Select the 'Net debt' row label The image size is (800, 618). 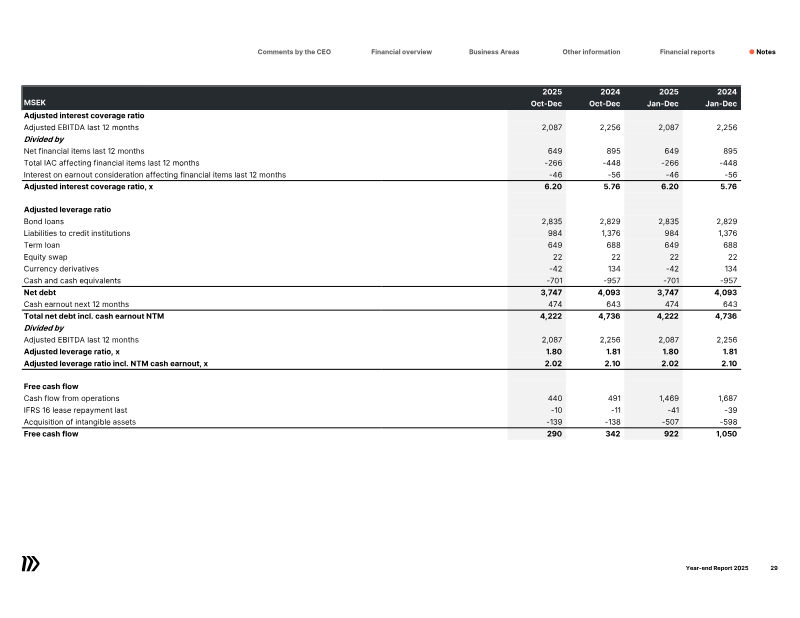pyautogui.click(x=40, y=292)
